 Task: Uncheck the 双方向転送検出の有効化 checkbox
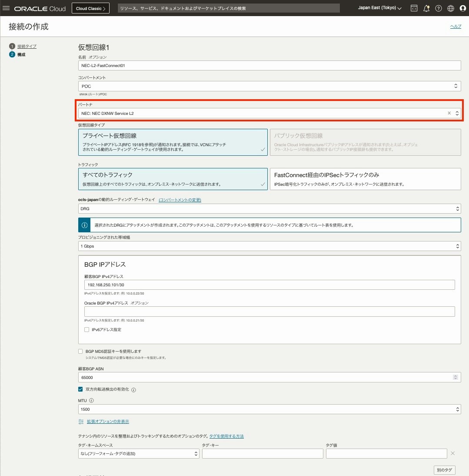pos(80,389)
